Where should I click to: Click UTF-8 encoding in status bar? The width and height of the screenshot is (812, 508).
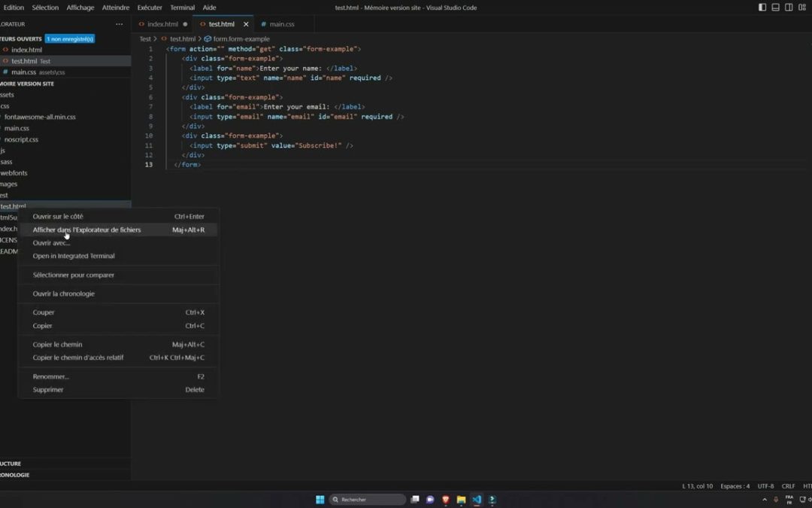coord(765,486)
